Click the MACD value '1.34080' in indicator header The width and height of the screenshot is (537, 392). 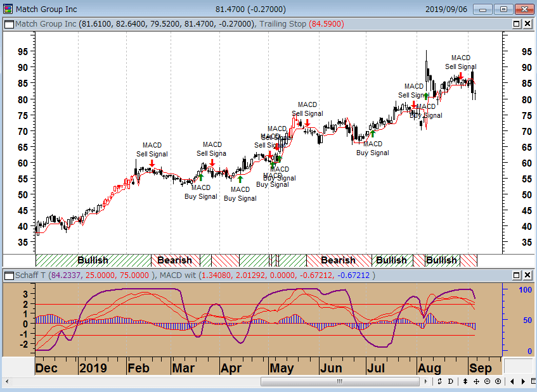click(217, 275)
